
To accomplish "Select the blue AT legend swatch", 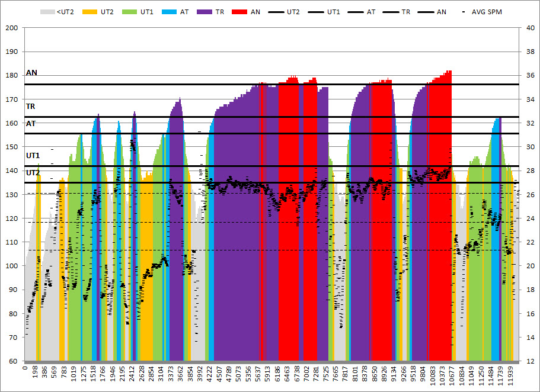I will [169, 12].
